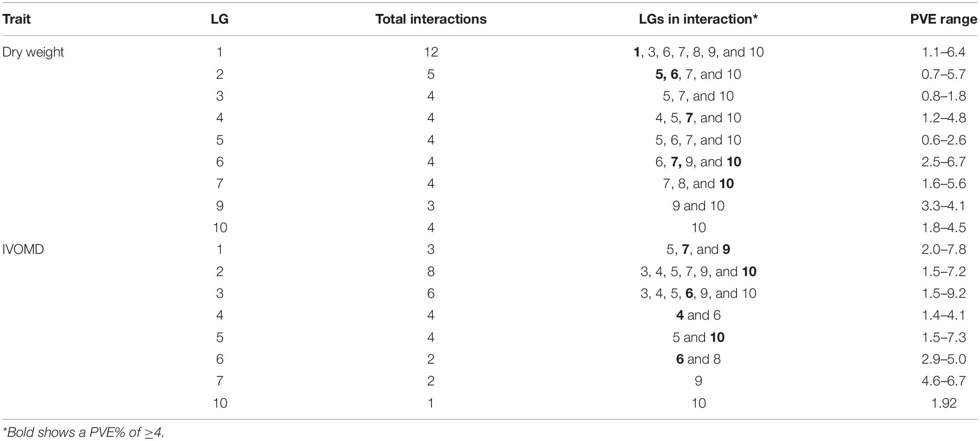Screen dimensions: 980x441
Task: Click the PVE range value 1.92
Action: click(943, 403)
